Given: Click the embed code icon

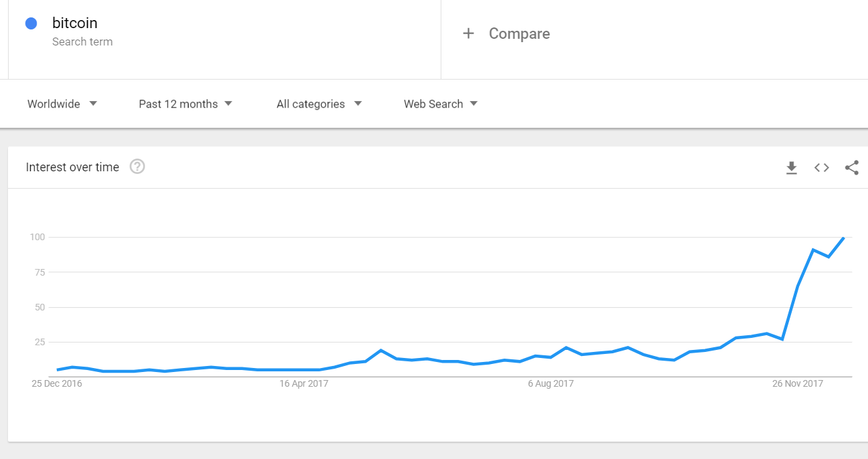Looking at the screenshot, I should tap(822, 168).
